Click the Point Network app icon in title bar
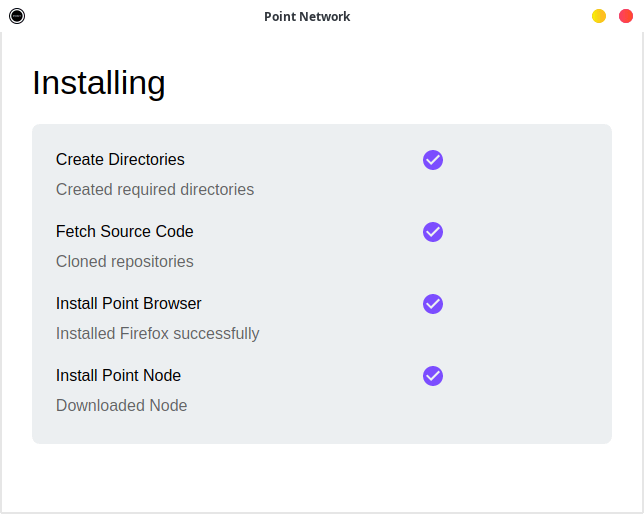Screen dimensions: 644x514 pos(17,16)
